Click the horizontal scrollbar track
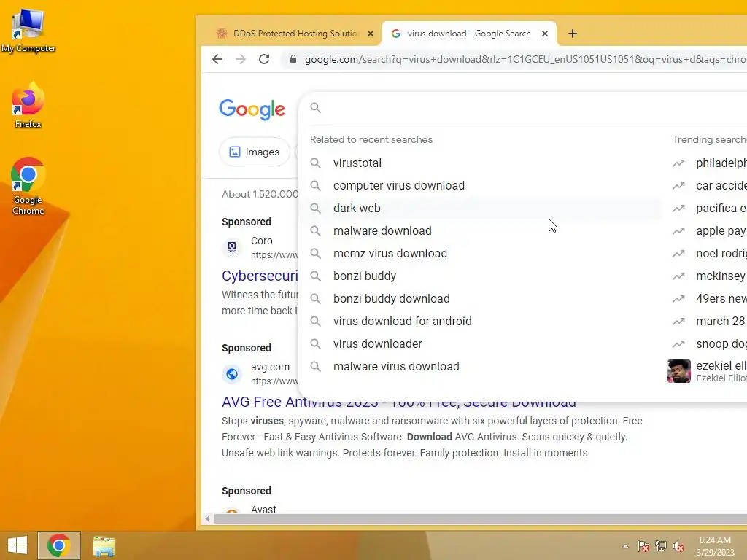This screenshot has width=747, height=560. coord(480,518)
